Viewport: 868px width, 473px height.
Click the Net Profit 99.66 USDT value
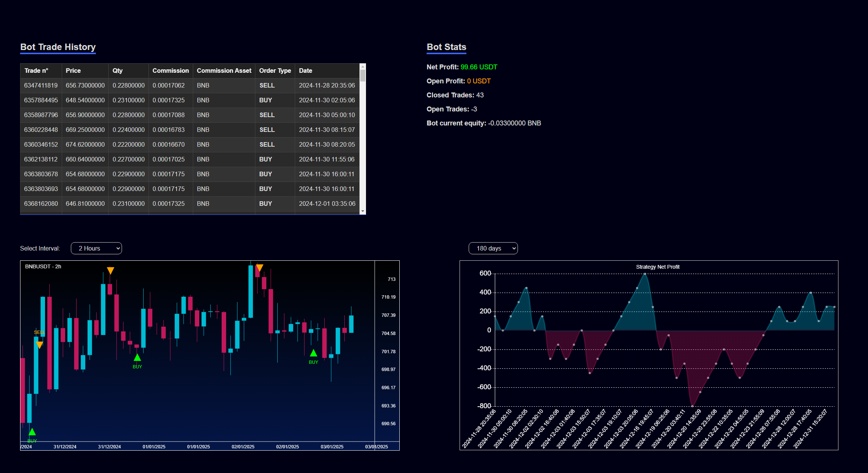click(x=479, y=67)
